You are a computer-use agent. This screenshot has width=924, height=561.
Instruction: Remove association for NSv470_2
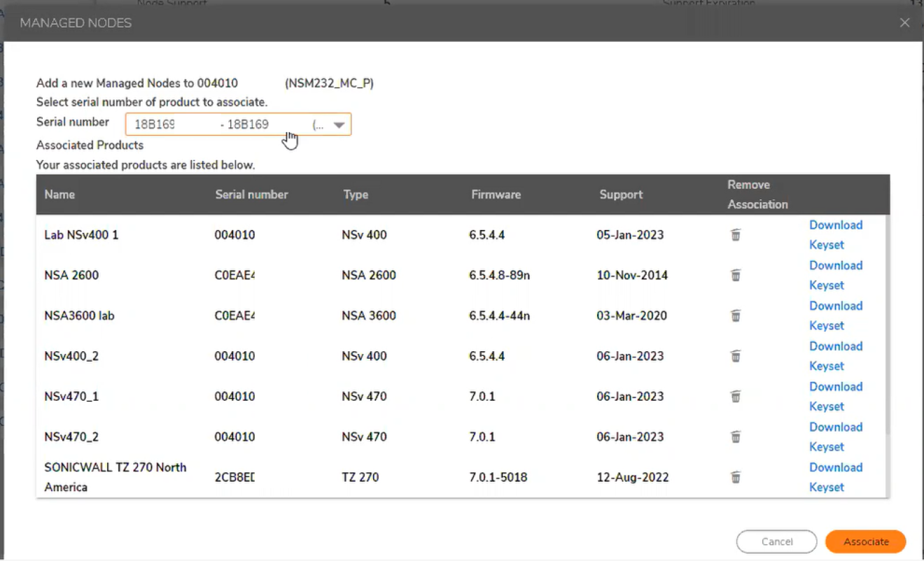click(x=736, y=437)
